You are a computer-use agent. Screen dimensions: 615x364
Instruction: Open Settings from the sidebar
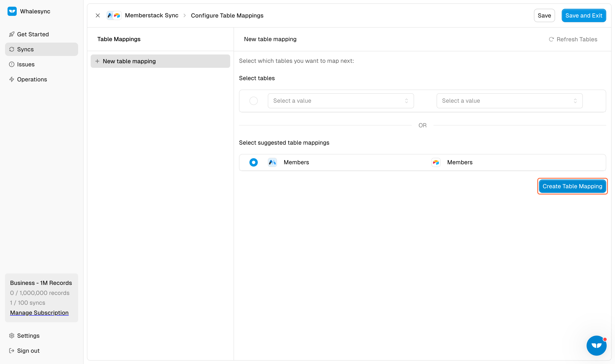(x=28, y=336)
